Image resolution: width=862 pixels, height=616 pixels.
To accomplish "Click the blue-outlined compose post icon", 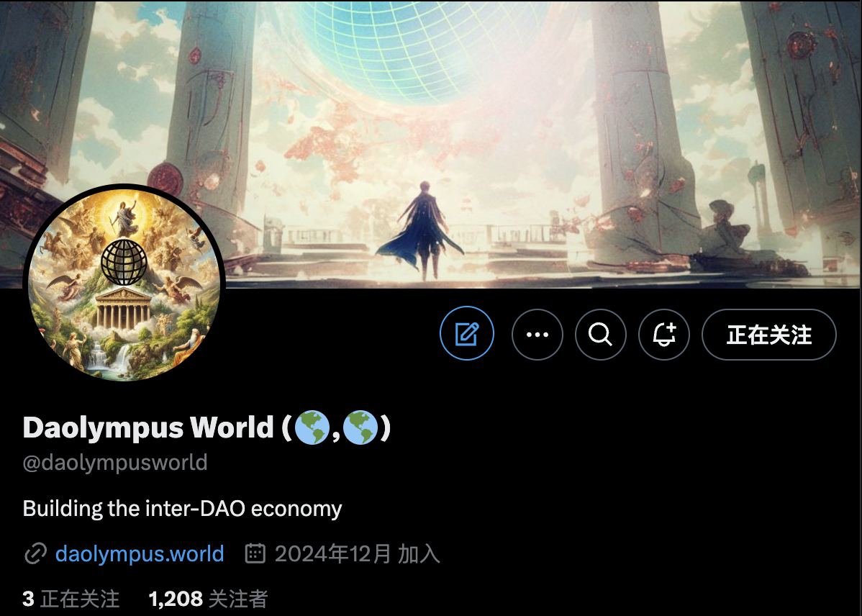I will [467, 334].
